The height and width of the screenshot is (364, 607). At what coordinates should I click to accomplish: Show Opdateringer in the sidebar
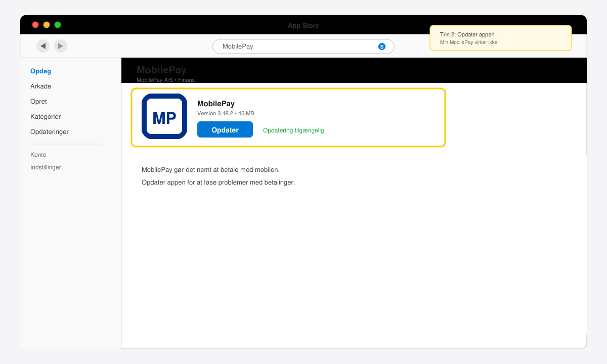(50, 132)
